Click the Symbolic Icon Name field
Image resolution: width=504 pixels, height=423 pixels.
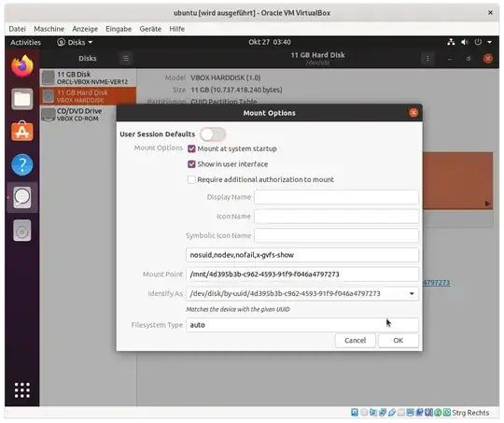tap(336, 235)
